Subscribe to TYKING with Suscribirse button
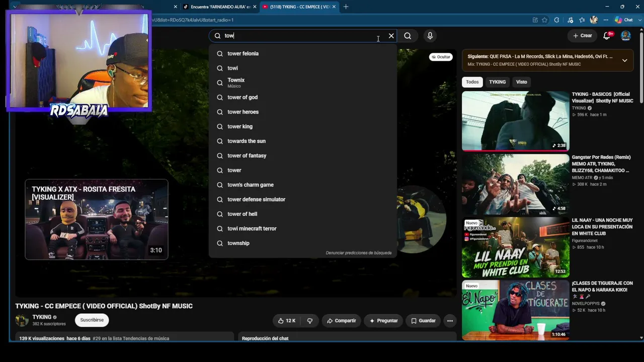This screenshot has width=644, height=362. pyautogui.click(x=92, y=320)
